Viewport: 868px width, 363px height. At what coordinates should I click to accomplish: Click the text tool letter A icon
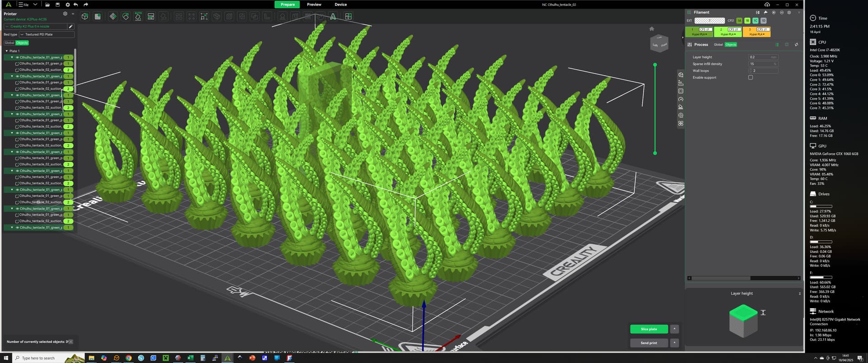click(x=333, y=16)
